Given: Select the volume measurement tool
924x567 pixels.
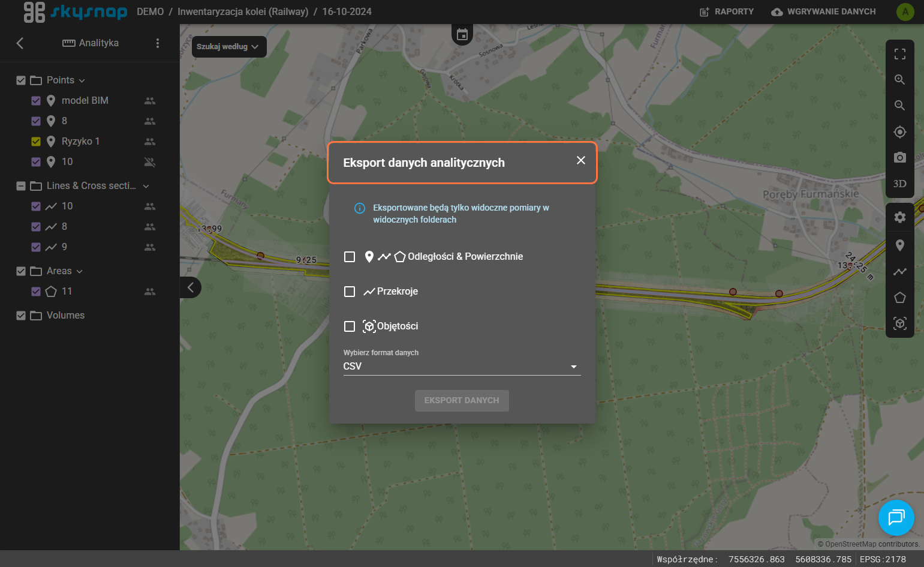Looking at the screenshot, I should pyautogui.click(x=899, y=323).
